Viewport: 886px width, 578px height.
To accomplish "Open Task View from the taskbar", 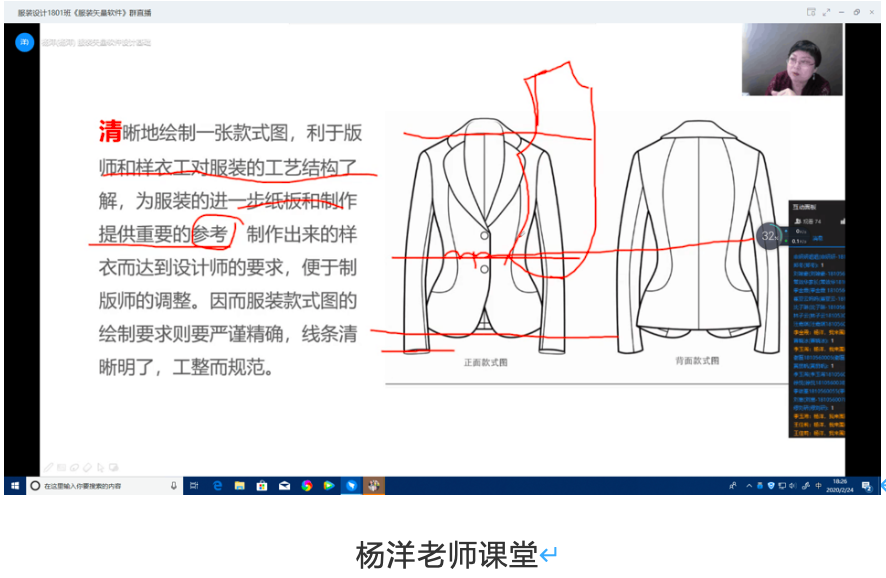I will pos(195,486).
